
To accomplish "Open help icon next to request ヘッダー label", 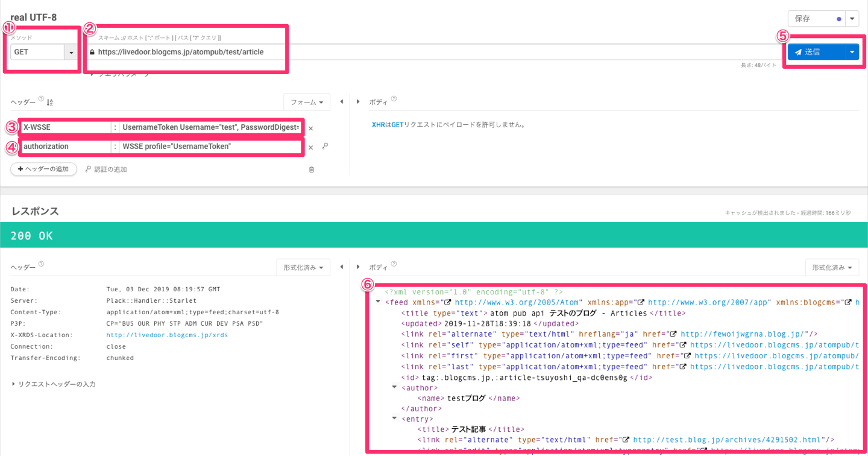I will (41, 99).
